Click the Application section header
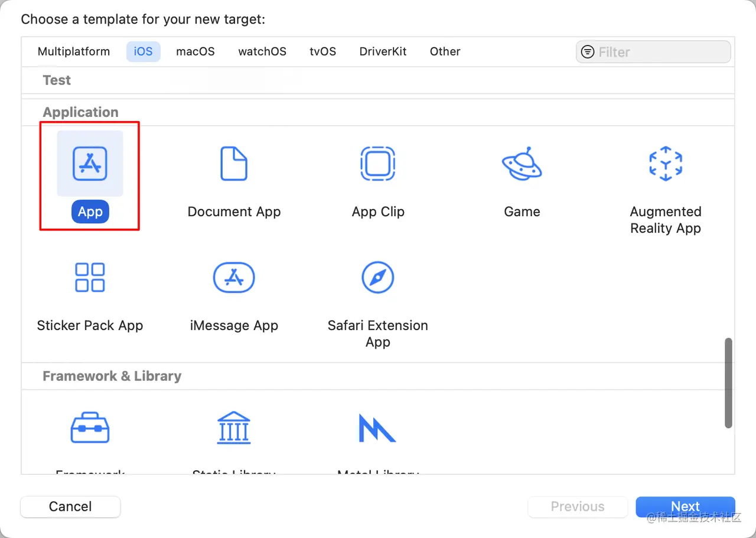The width and height of the screenshot is (756, 538). pos(81,112)
